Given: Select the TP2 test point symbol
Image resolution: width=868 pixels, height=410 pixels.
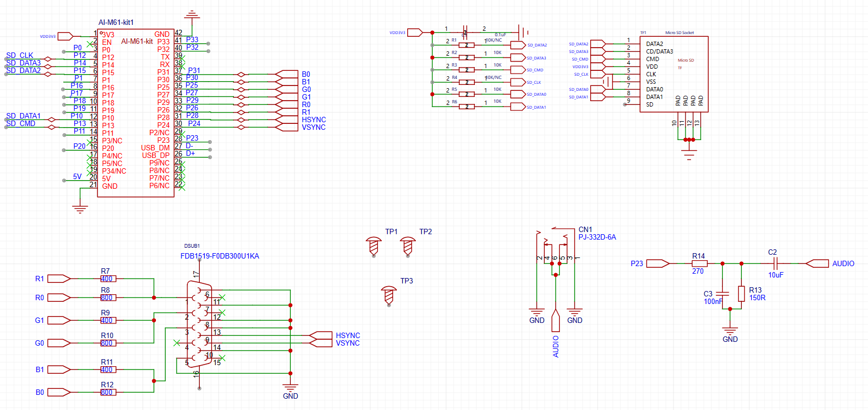Looking at the screenshot, I should pos(408,246).
